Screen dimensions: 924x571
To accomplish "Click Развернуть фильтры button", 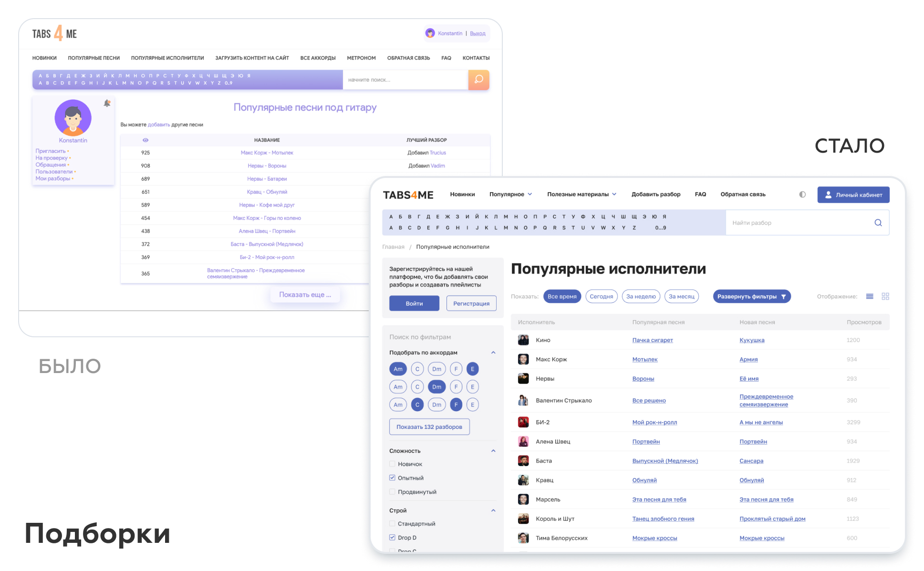I will point(752,296).
